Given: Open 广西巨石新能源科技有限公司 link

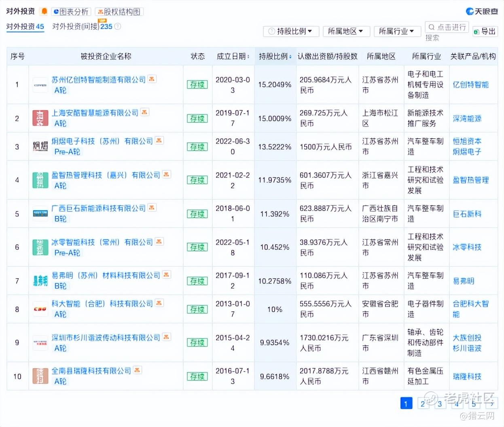Looking at the screenshot, I should point(98,208).
